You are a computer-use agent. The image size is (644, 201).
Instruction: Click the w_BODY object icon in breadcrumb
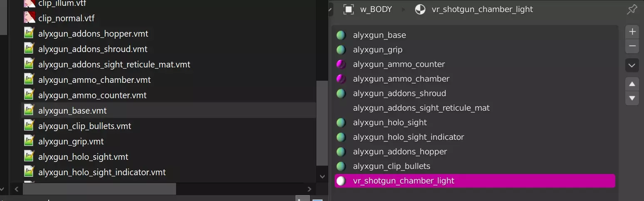click(348, 9)
